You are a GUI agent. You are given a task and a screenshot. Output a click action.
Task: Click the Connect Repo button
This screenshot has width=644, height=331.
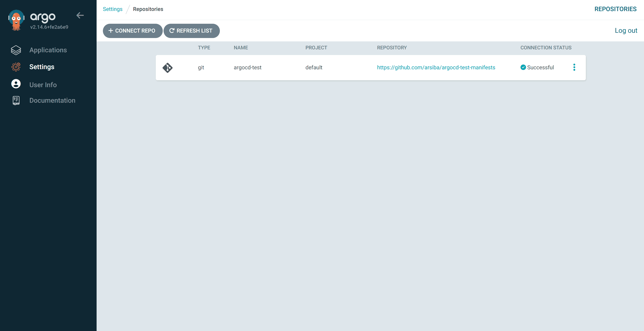132,31
